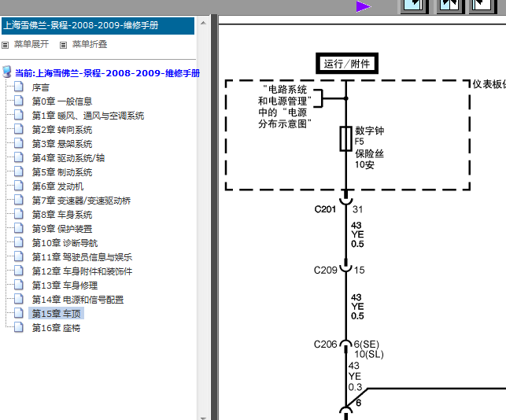
Task: Open the 序言 tree entry
Action: point(41,87)
